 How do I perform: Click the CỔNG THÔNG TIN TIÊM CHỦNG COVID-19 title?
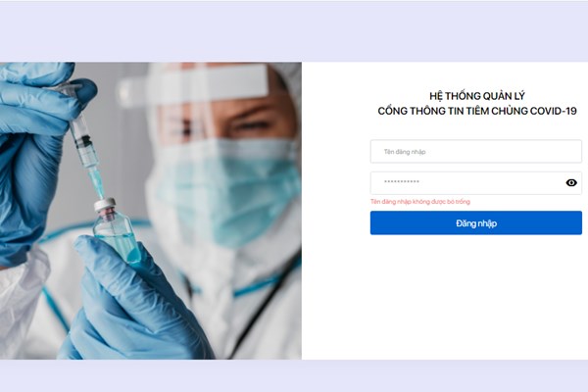point(477,111)
